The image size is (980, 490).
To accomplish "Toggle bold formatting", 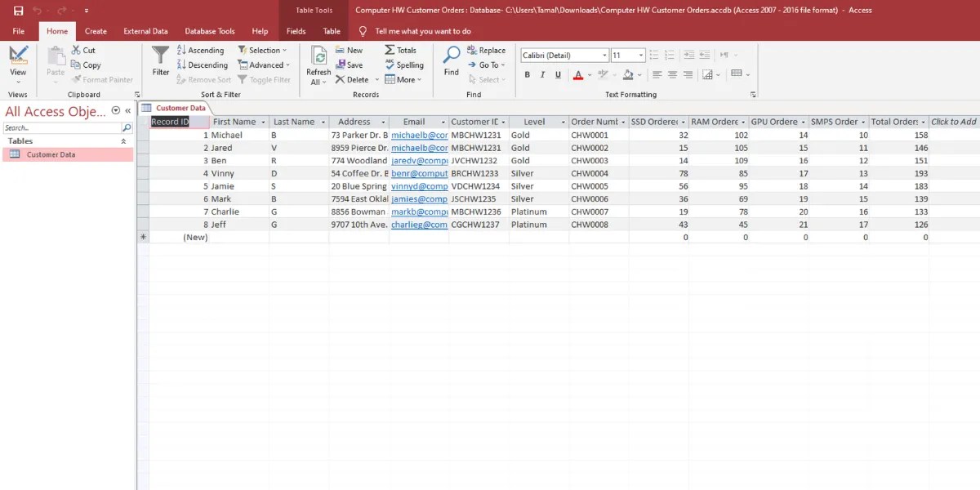I will (528, 74).
